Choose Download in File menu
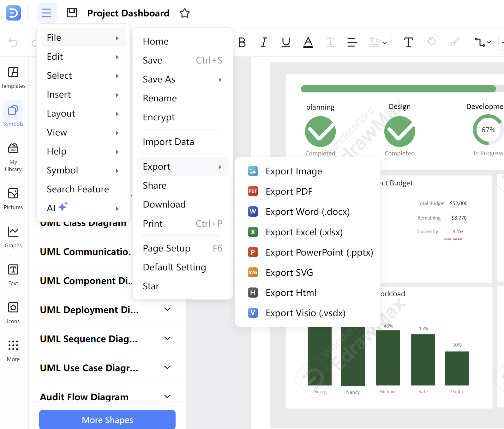 [183, 204]
